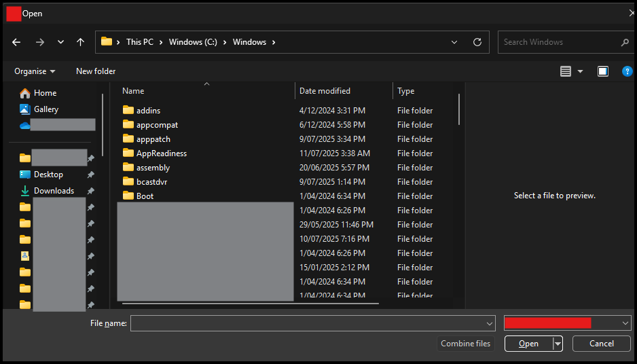
Task: Click the AppReadiness folder icon
Action: pos(128,153)
